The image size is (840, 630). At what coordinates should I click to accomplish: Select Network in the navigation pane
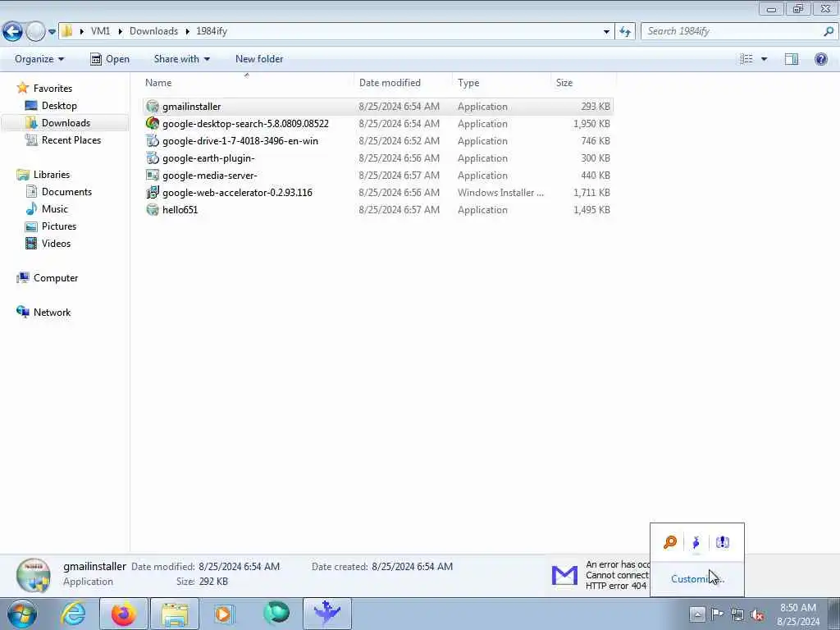(52, 313)
